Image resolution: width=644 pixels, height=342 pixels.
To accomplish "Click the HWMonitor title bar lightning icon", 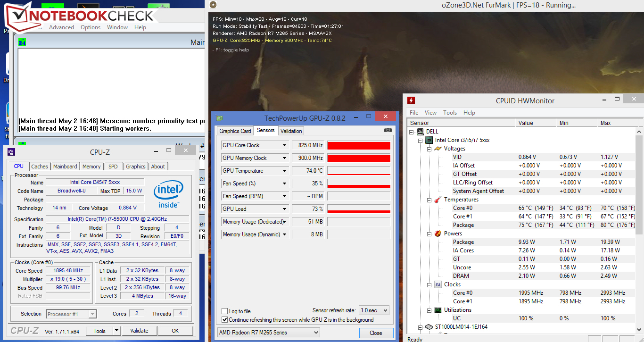I will [x=411, y=100].
